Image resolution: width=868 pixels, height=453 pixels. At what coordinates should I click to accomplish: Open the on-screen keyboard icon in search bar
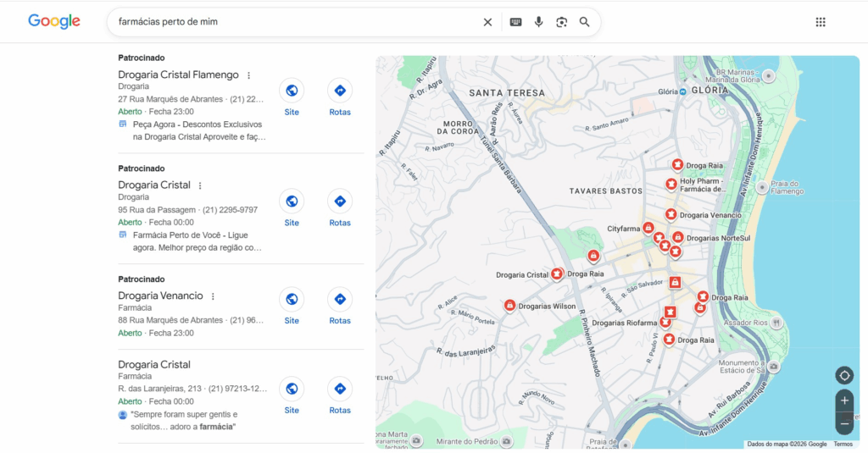tap(515, 22)
